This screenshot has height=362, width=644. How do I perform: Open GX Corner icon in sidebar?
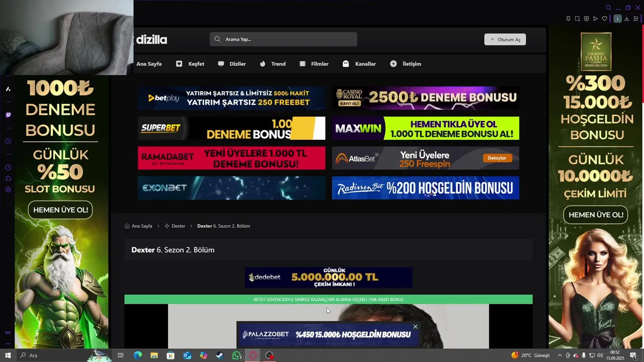(8, 332)
